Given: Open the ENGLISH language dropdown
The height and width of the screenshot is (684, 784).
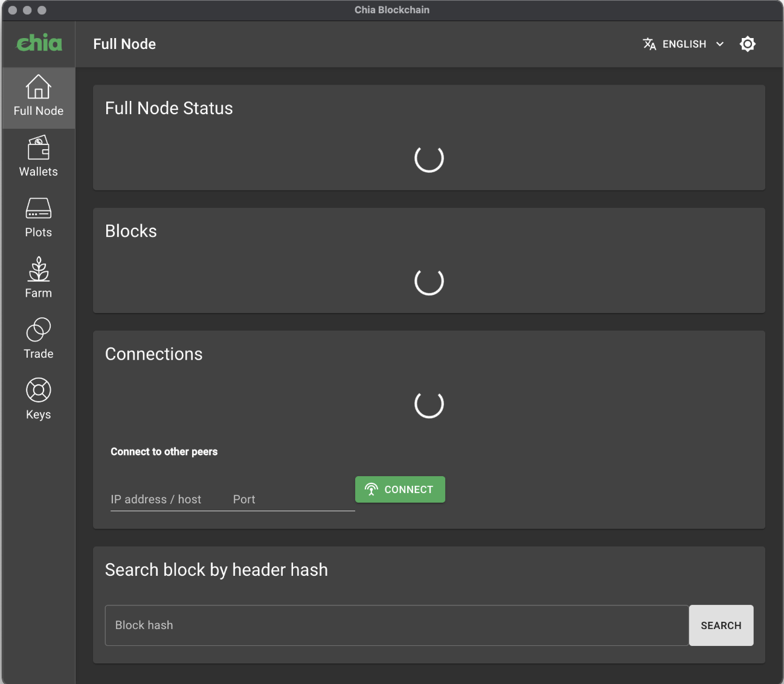Looking at the screenshot, I should click(x=684, y=44).
